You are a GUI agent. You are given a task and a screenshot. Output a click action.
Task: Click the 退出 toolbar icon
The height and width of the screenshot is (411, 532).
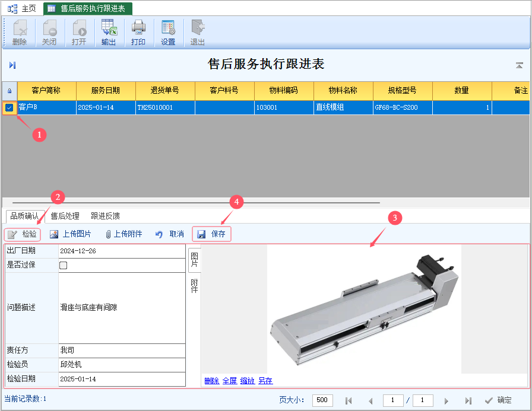[198, 33]
